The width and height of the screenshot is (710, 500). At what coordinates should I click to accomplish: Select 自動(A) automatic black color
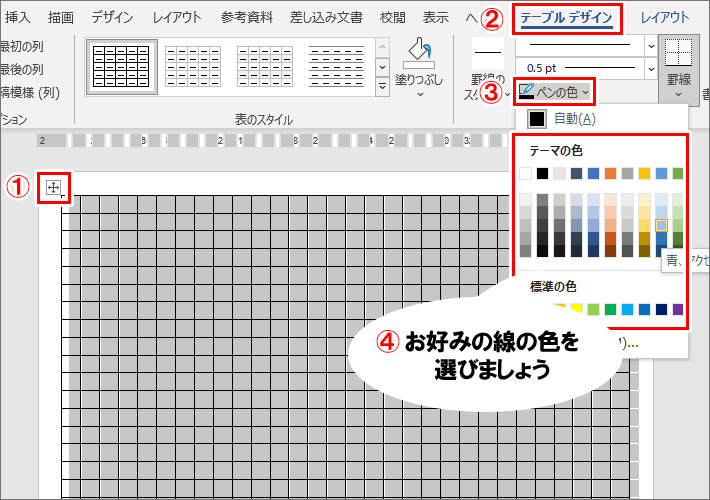coord(561,119)
